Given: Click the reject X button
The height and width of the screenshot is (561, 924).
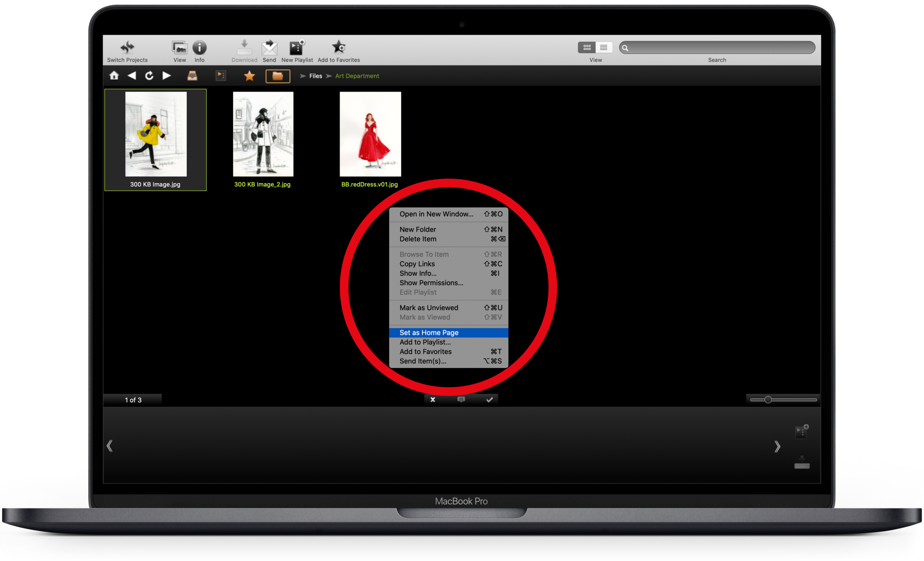Looking at the screenshot, I should (x=433, y=400).
